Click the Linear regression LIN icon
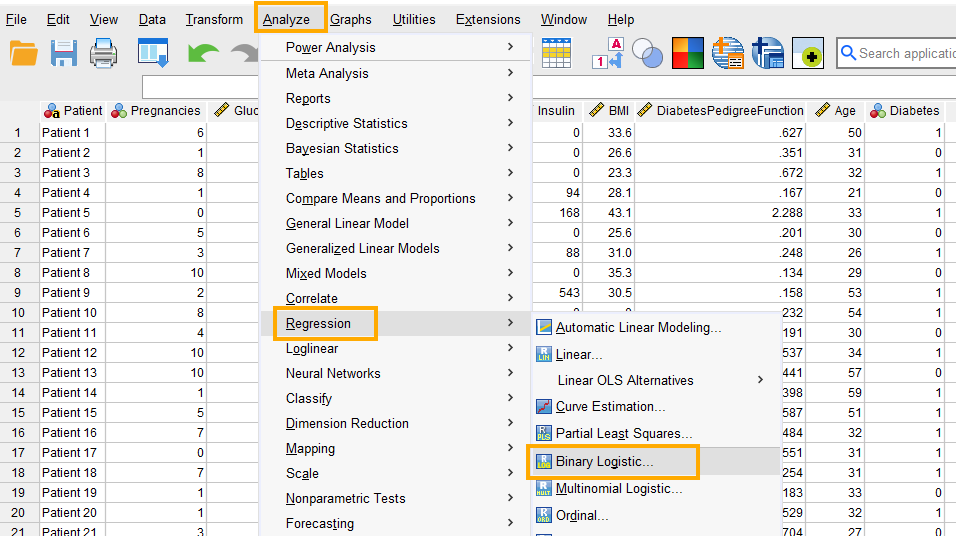This screenshot has width=956, height=536. [544, 354]
